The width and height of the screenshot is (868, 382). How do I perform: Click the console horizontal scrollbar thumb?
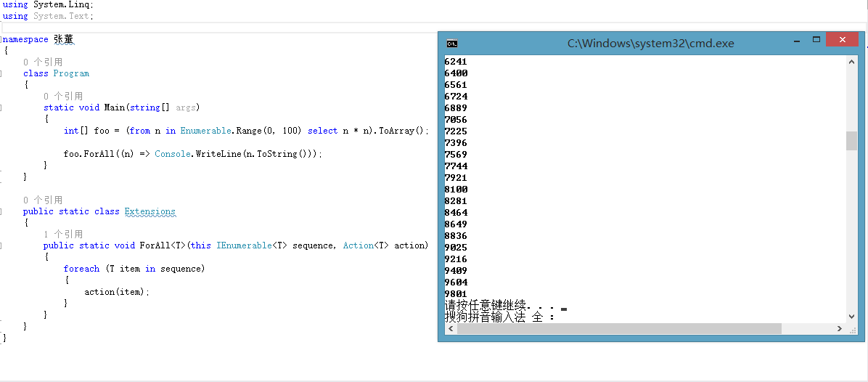(619, 329)
